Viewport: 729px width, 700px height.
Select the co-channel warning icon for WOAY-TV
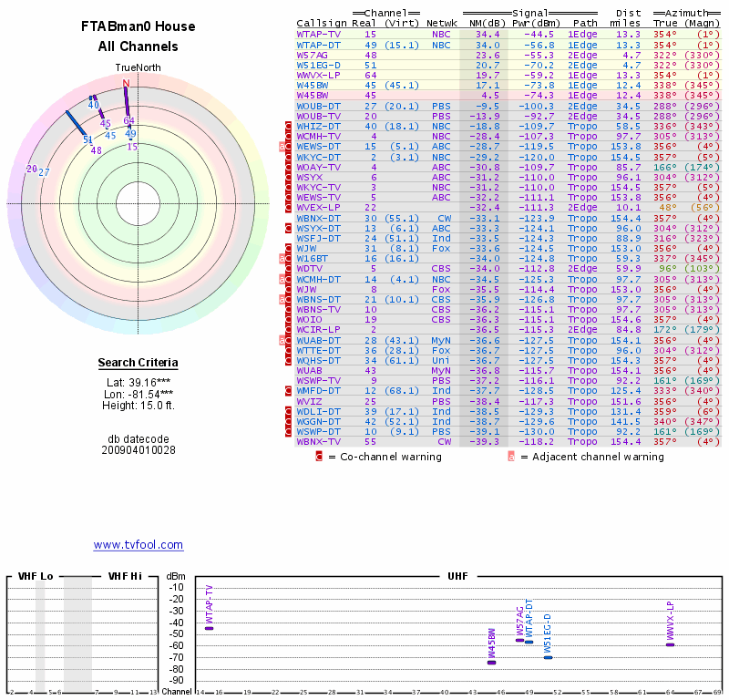point(288,168)
